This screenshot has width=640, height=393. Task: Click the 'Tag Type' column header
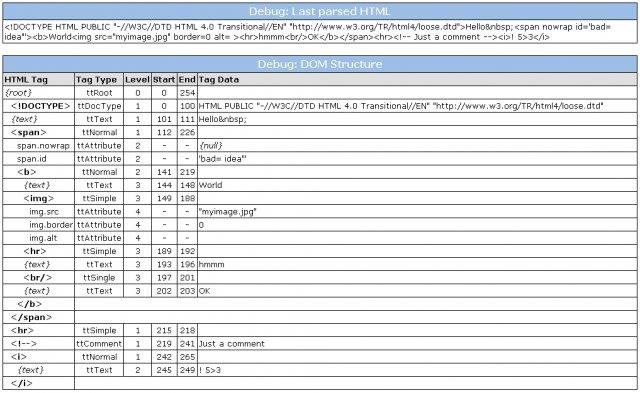[99, 80]
